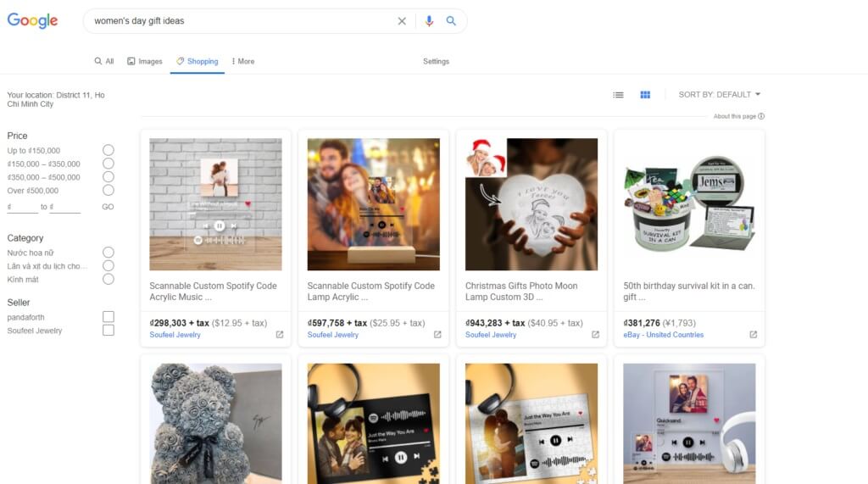868x484 pixels.
Task: Select category Kính mát
Action: coord(108,279)
